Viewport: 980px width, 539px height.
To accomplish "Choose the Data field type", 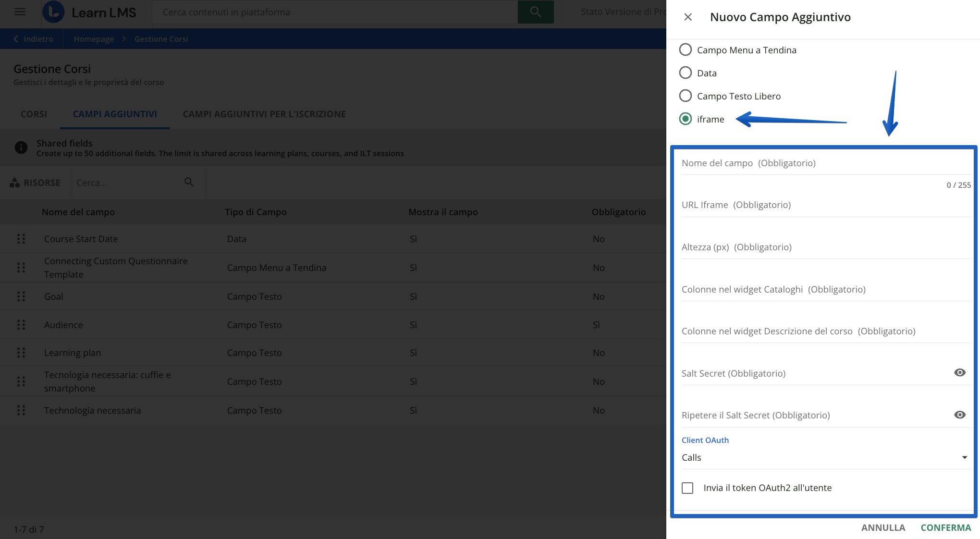I will click(686, 73).
